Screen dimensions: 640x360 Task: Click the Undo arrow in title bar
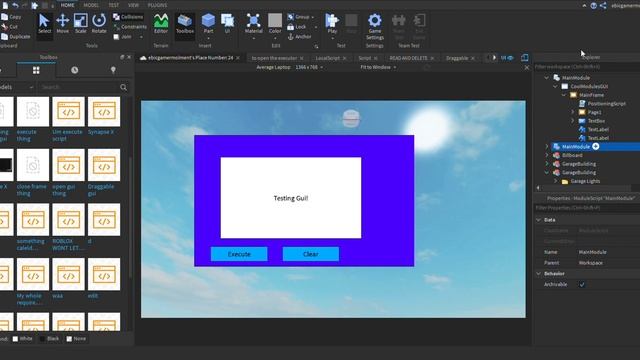16,5
